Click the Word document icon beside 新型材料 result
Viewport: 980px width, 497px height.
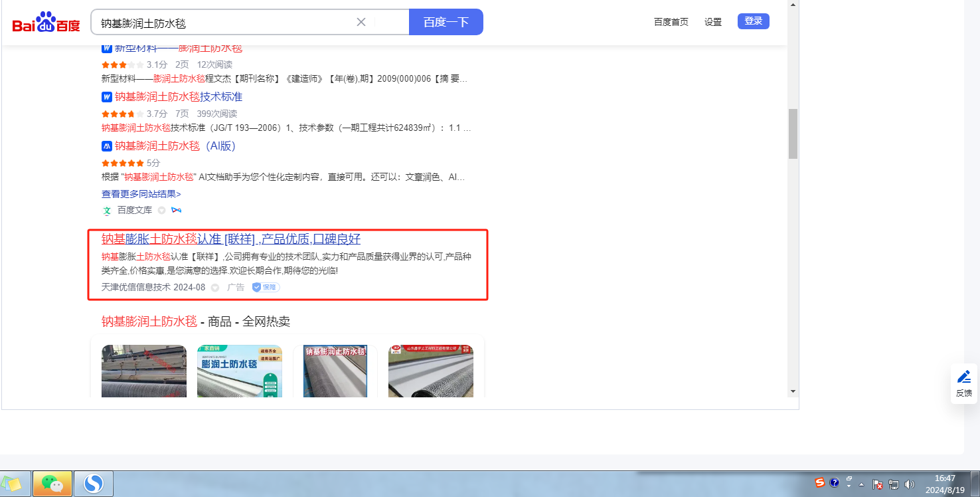[106, 48]
